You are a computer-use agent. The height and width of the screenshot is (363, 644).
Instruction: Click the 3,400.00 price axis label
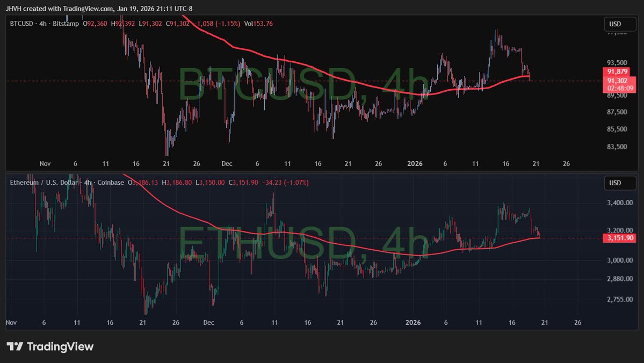click(620, 202)
